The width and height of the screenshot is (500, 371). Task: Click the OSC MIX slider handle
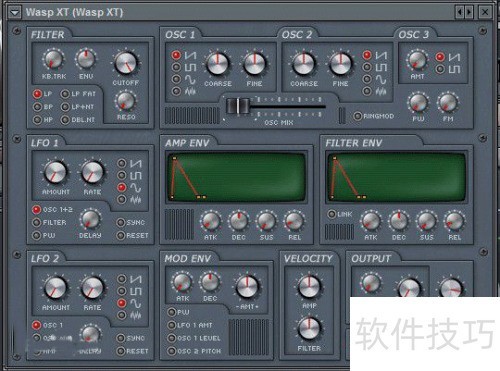(x=238, y=106)
